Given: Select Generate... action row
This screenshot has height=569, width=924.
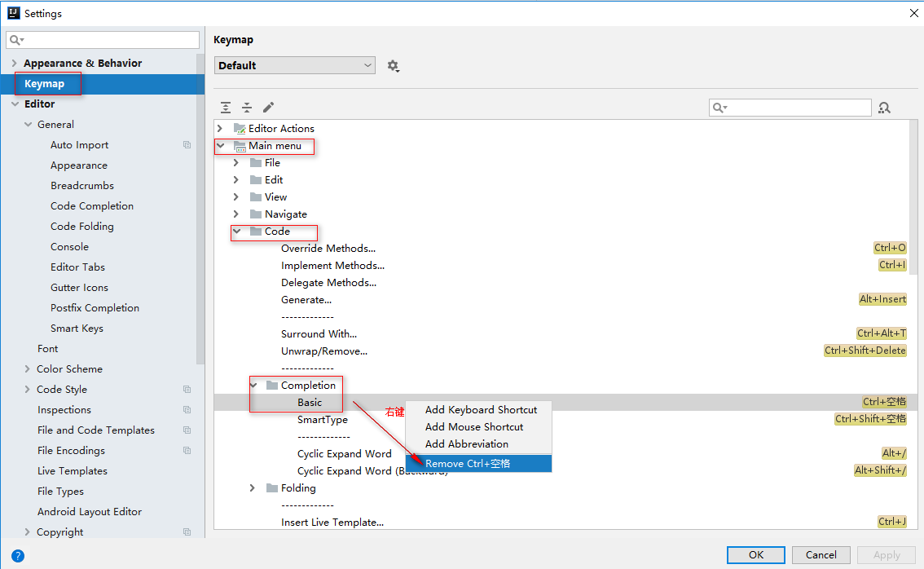Looking at the screenshot, I should pos(306,299).
